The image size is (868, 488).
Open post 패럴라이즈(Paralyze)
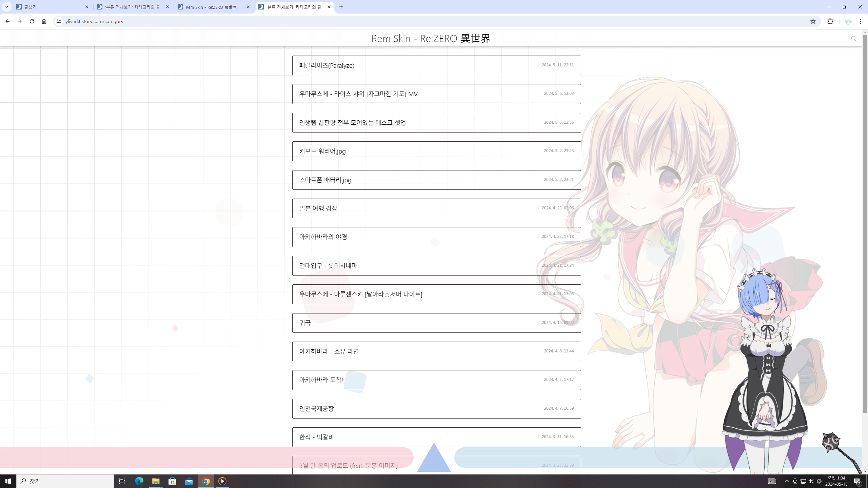(327, 65)
